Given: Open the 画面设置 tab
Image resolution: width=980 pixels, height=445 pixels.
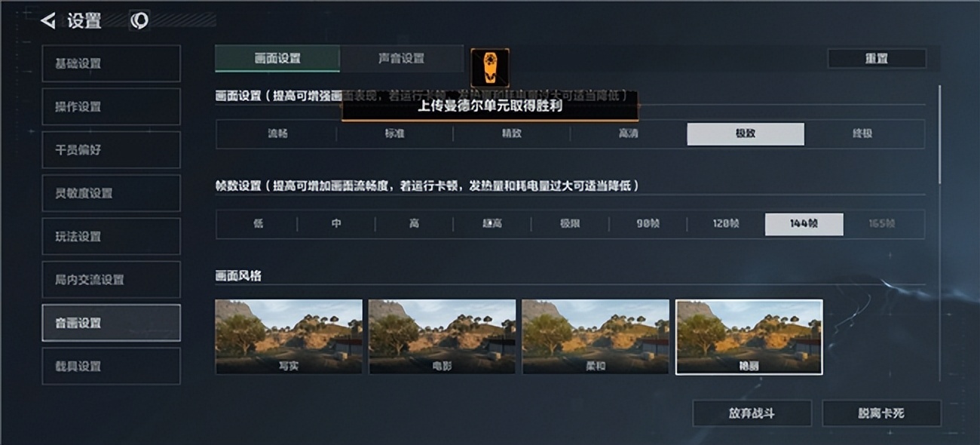Looking at the screenshot, I should tap(277, 58).
